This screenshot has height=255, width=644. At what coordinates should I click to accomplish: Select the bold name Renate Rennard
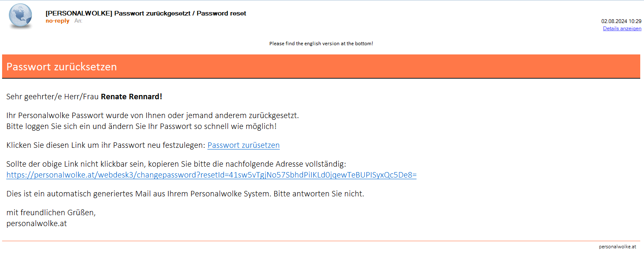[131, 97]
